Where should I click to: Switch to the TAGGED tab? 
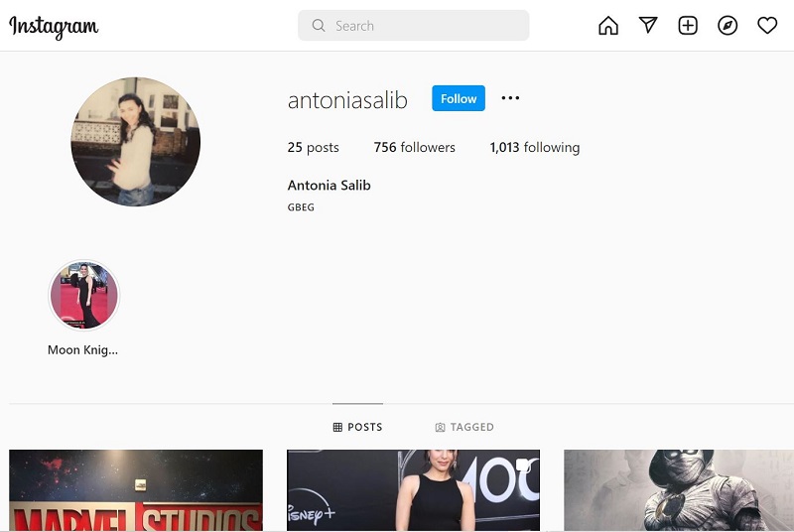[x=464, y=427]
